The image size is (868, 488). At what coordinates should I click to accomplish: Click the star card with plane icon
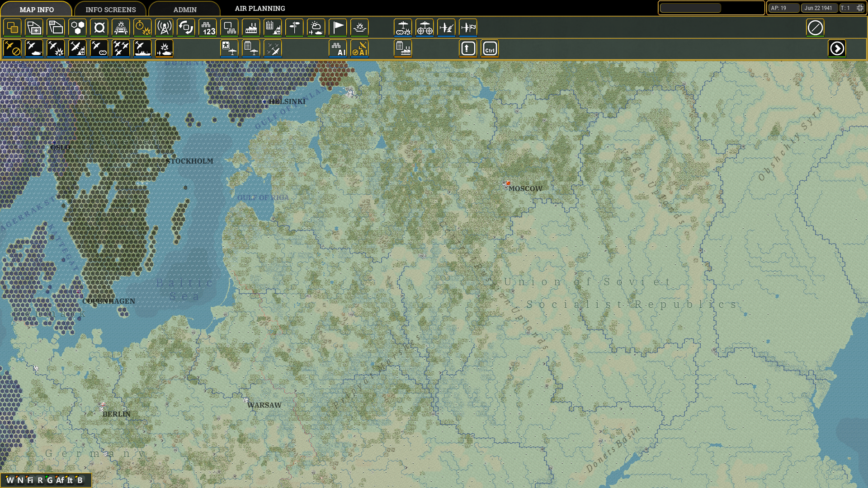[x=229, y=48]
